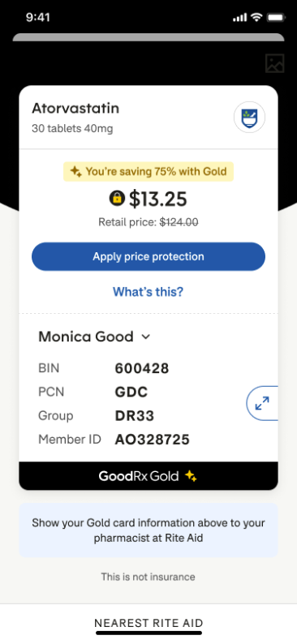Tap sparkle icon in savings banner
Screen dimensions: 297x644
[75, 171]
